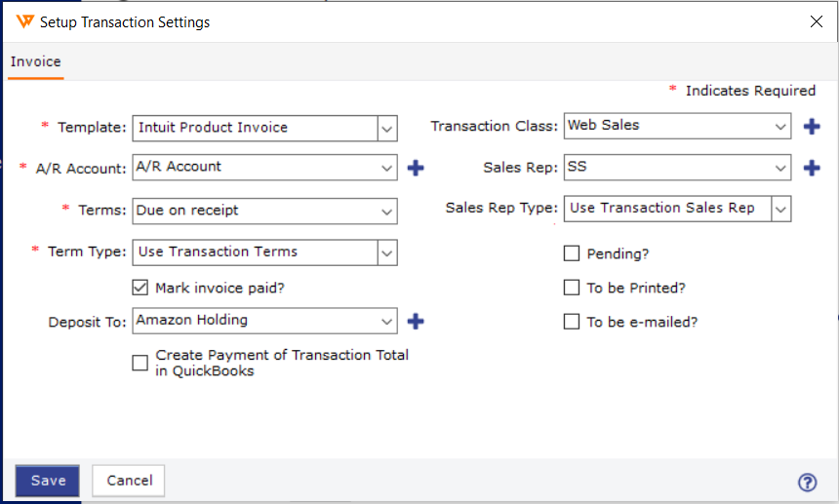This screenshot has height=504, width=839.
Task: Check the To be e-mailed? checkbox
Action: pos(572,322)
